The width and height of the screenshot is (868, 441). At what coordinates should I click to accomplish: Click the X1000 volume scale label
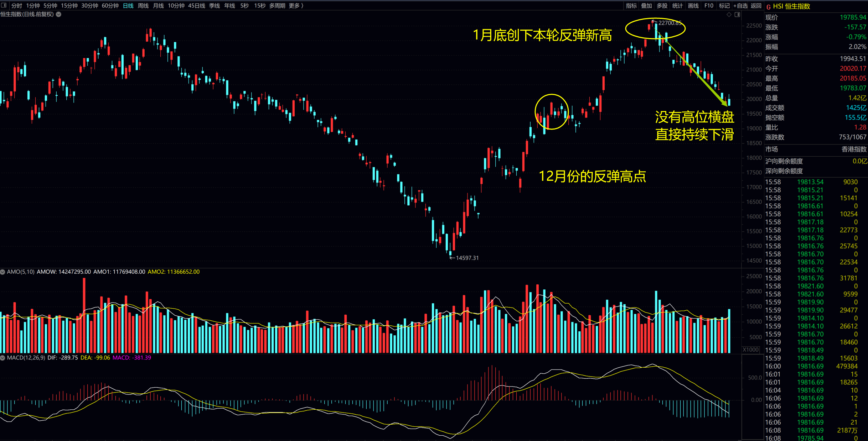click(x=750, y=350)
